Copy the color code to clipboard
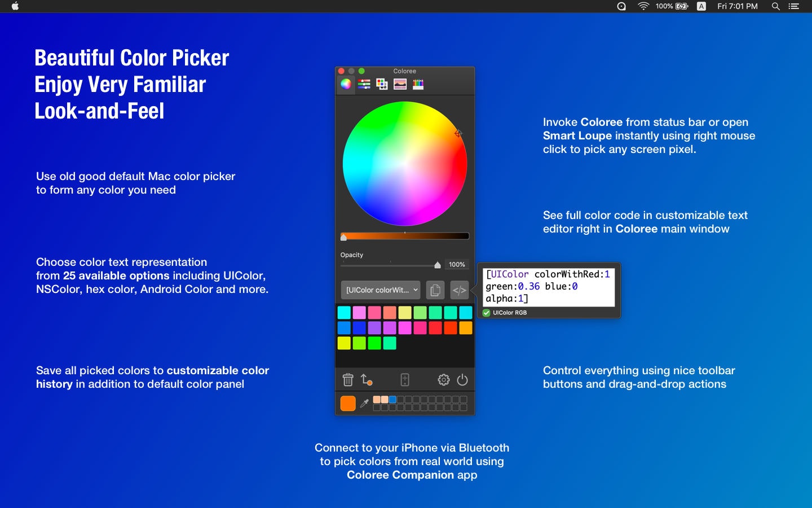The image size is (812, 508). 435,290
